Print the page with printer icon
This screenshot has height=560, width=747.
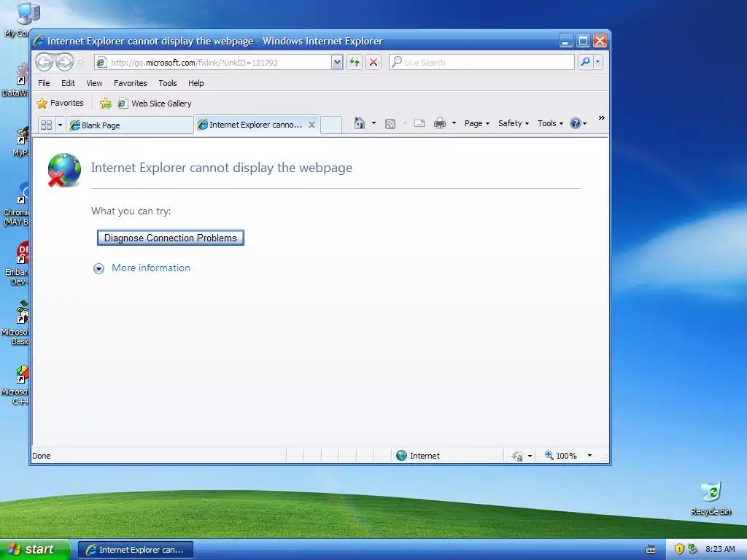coord(440,123)
